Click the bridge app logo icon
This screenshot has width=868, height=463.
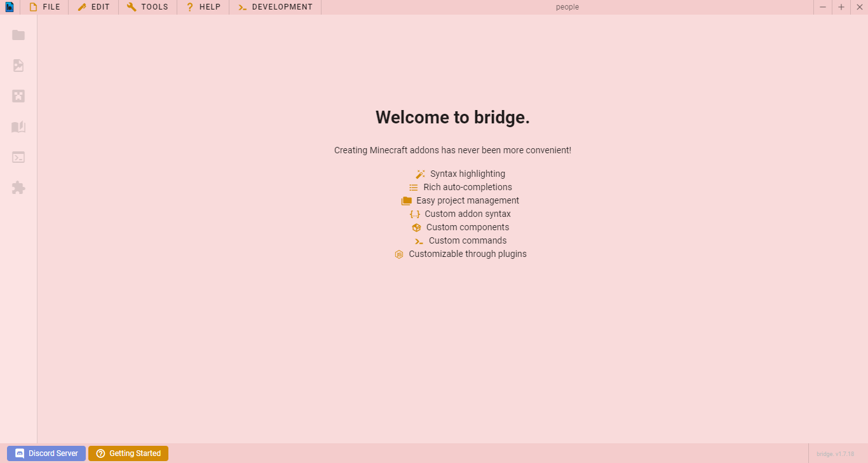click(10, 7)
